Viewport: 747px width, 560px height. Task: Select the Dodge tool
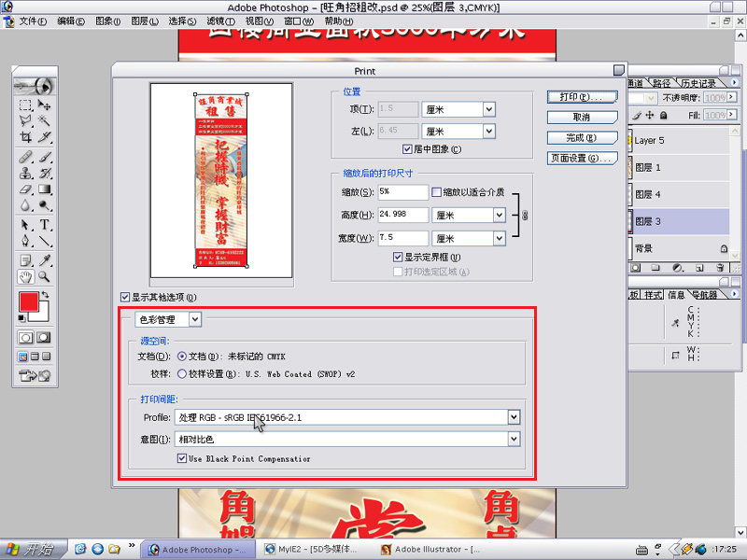tap(44, 205)
